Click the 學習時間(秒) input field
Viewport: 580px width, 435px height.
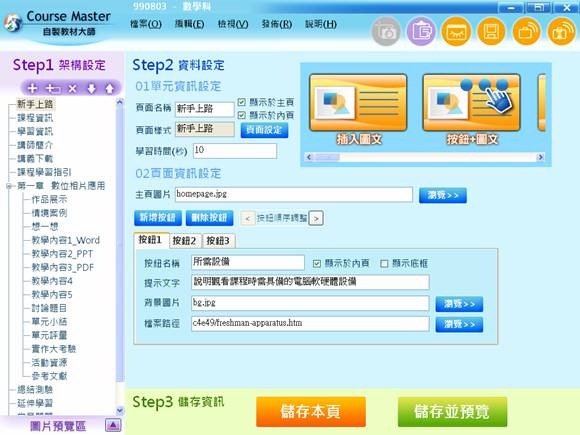click(x=235, y=151)
